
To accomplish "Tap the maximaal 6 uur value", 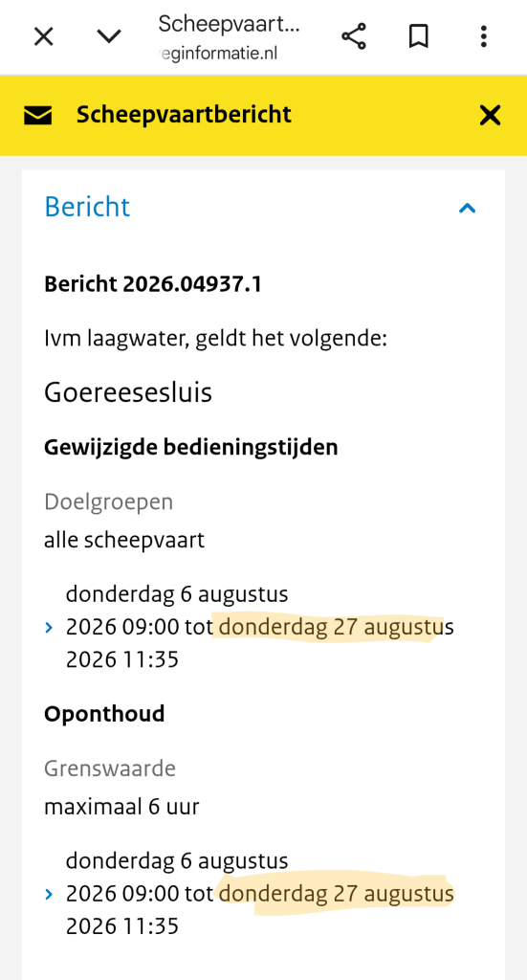I will point(121,807).
